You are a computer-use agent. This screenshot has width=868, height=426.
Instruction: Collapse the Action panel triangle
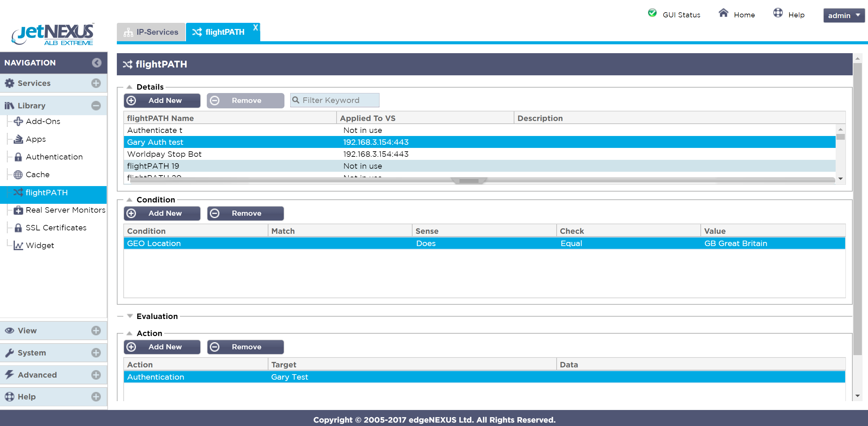click(x=129, y=333)
